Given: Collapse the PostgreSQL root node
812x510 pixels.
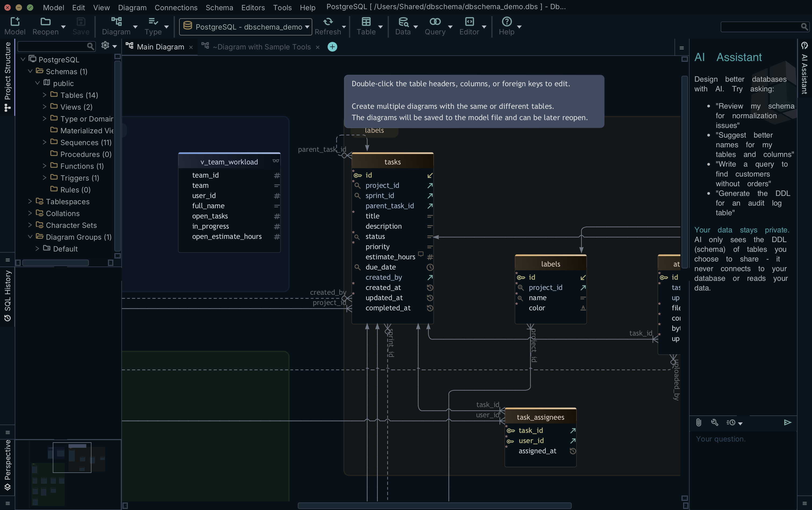Looking at the screenshot, I should pyautogui.click(x=23, y=59).
